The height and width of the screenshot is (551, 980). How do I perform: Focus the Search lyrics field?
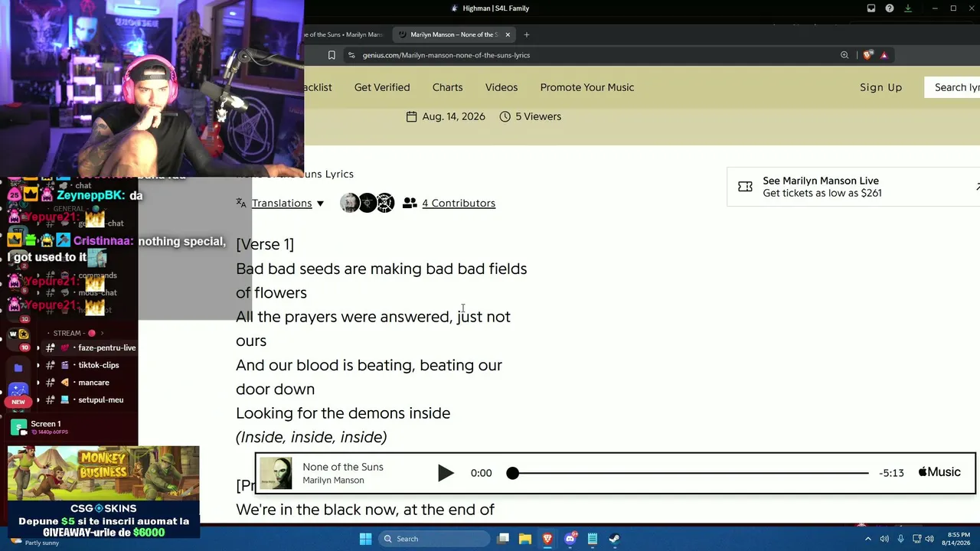pos(952,87)
